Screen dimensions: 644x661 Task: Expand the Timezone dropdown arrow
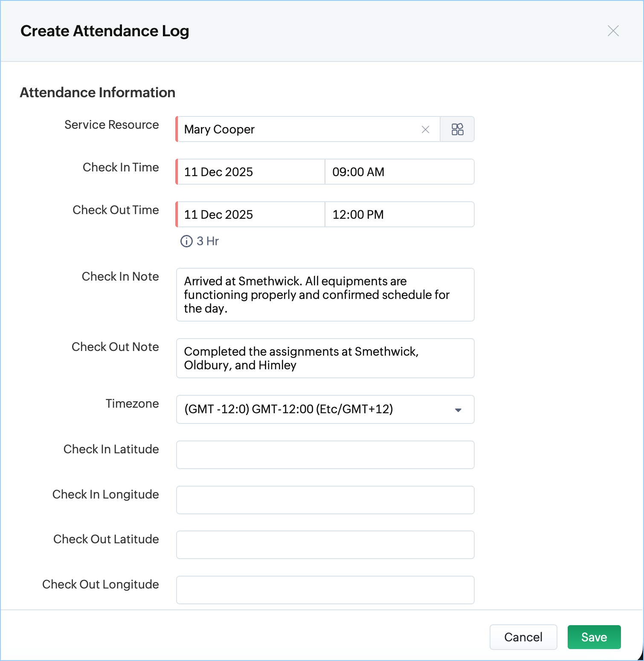point(458,410)
